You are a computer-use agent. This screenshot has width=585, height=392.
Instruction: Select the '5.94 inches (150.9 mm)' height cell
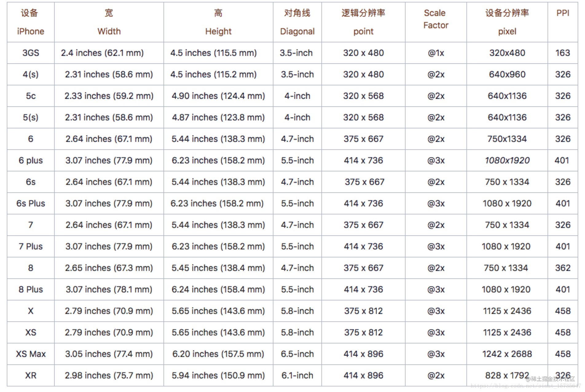click(218, 375)
